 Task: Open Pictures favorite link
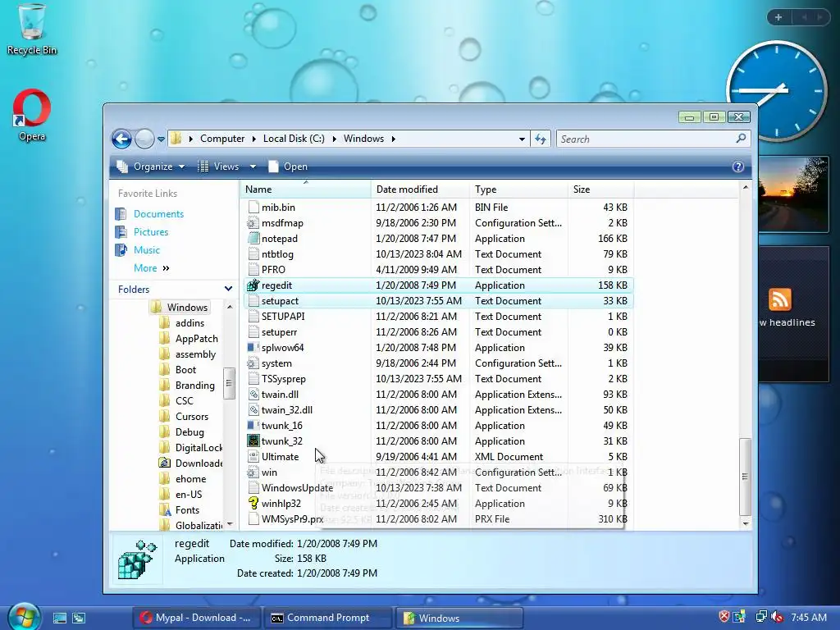click(x=151, y=232)
